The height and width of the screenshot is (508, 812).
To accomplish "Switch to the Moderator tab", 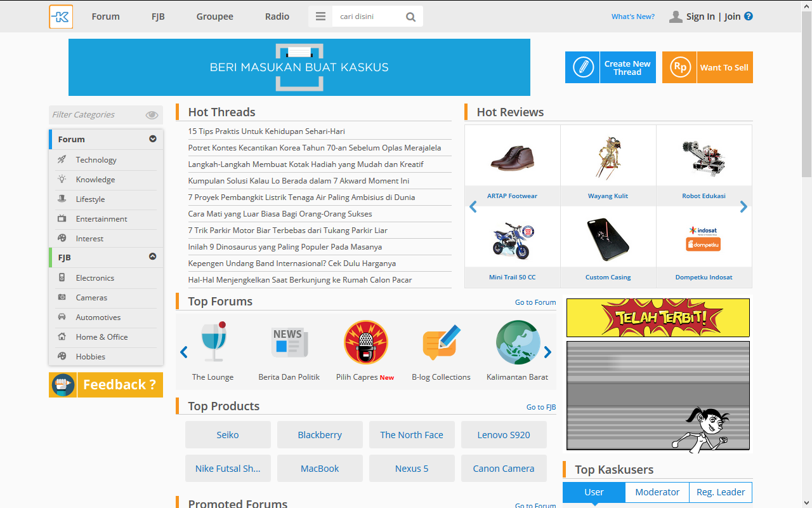I will pyautogui.click(x=657, y=492).
